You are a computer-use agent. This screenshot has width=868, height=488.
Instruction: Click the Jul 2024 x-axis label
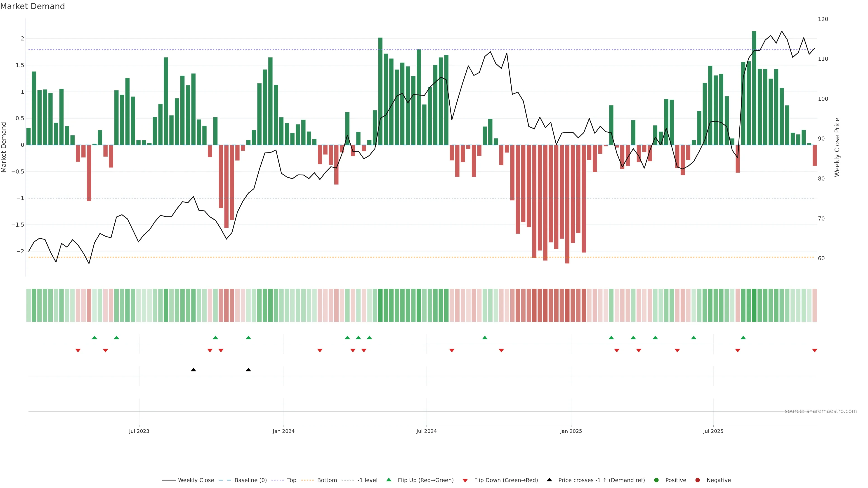click(x=426, y=431)
